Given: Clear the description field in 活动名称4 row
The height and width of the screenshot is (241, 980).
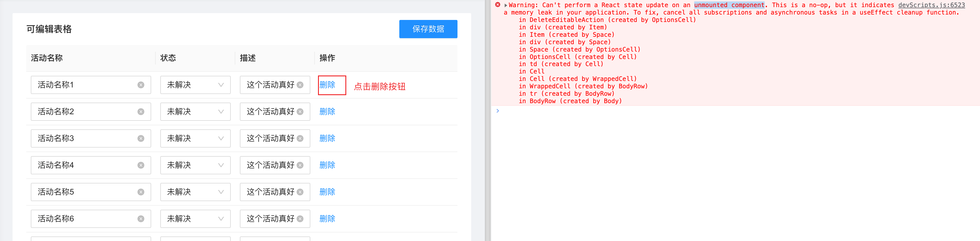Looking at the screenshot, I should click(x=300, y=165).
